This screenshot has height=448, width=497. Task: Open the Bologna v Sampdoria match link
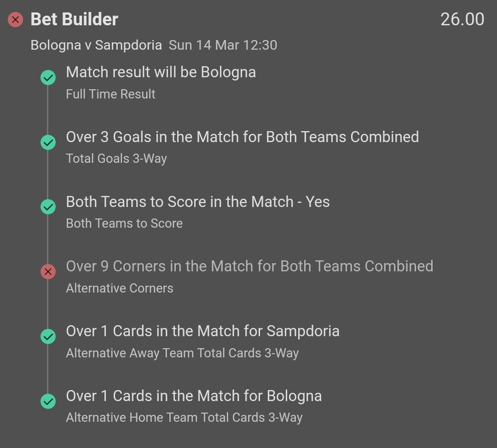(x=96, y=45)
